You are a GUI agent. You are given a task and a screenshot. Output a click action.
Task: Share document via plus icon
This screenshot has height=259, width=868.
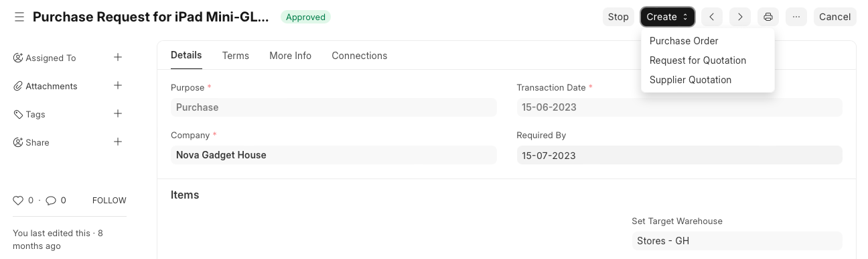pyautogui.click(x=118, y=142)
